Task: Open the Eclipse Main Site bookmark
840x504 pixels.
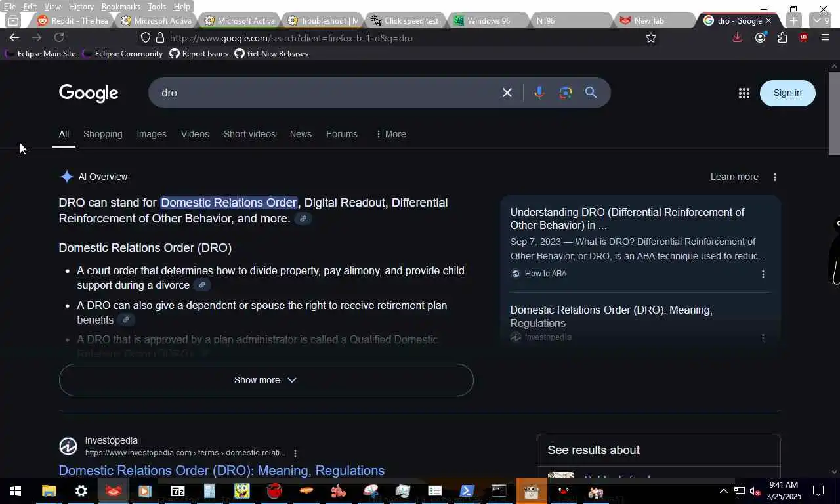Action: 40,54
